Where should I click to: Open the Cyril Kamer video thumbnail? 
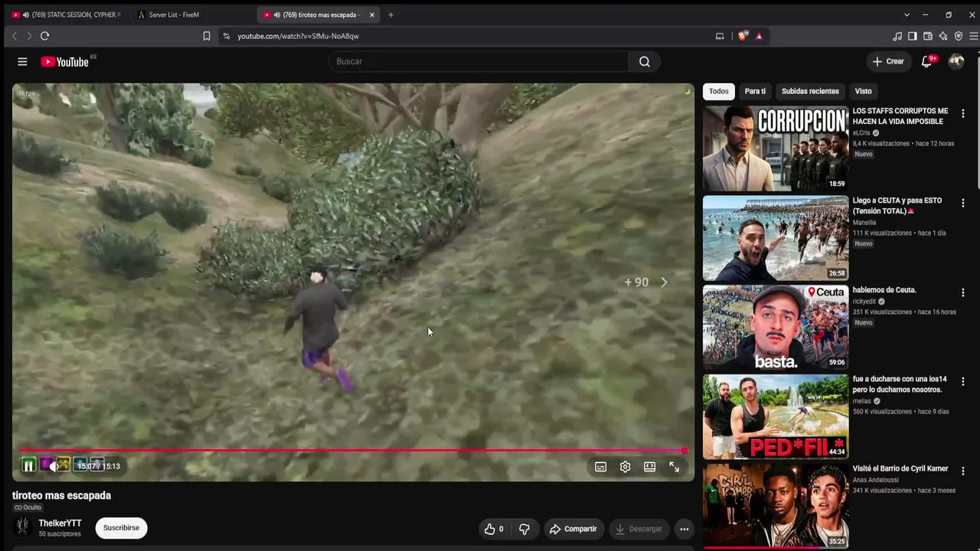(x=776, y=506)
